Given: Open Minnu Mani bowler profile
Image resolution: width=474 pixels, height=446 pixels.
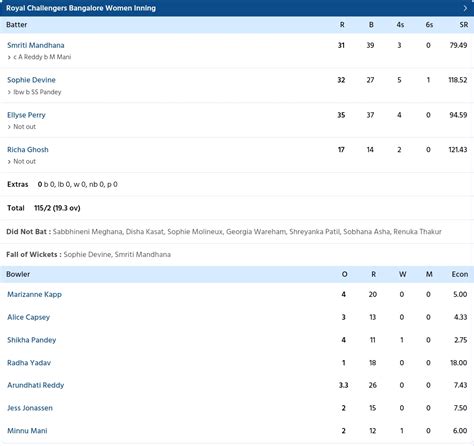Looking at the screenshot, I should coord(27,431).
